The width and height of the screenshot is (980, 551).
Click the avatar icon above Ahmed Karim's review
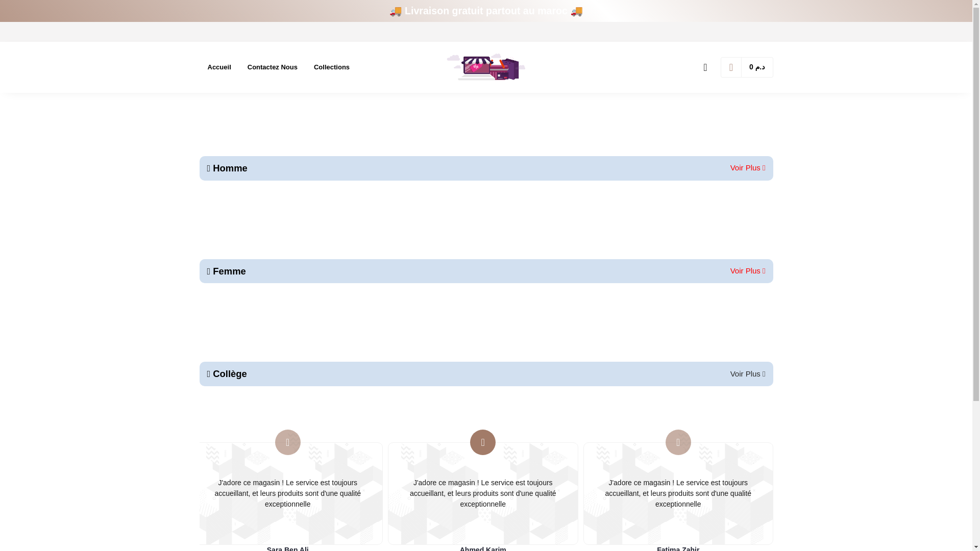482,442
